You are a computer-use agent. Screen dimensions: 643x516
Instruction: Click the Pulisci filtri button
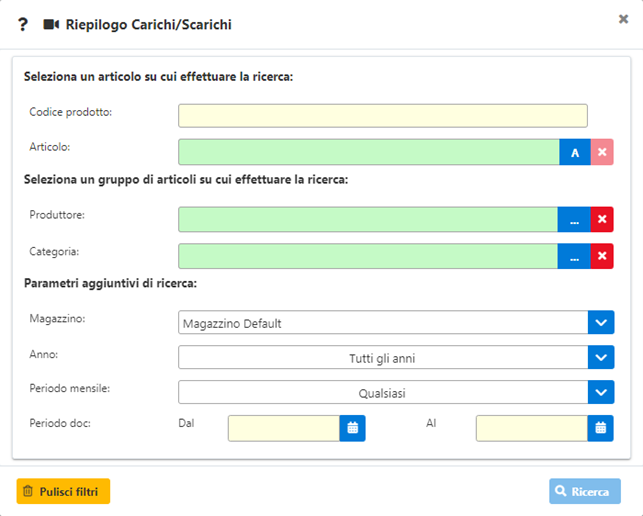coord(63,491)
